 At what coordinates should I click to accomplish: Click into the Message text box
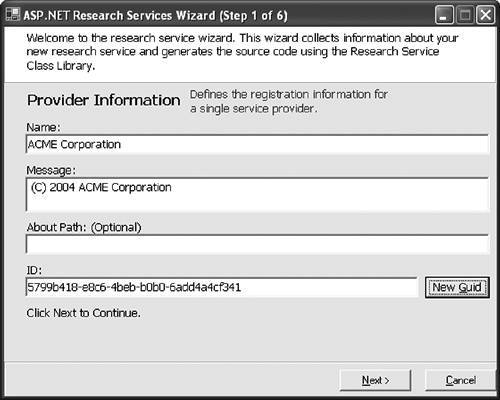tap(257, 194)
